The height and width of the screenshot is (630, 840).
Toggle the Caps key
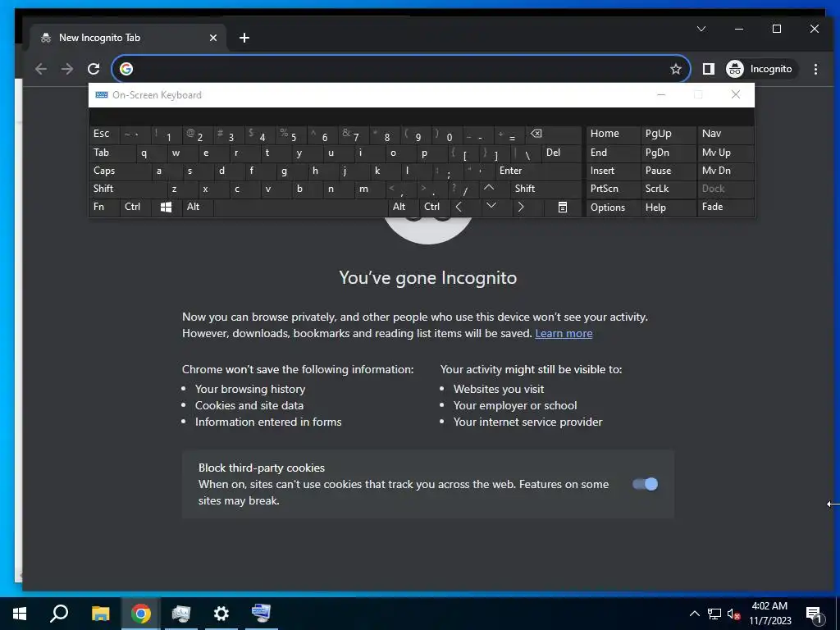120,171
